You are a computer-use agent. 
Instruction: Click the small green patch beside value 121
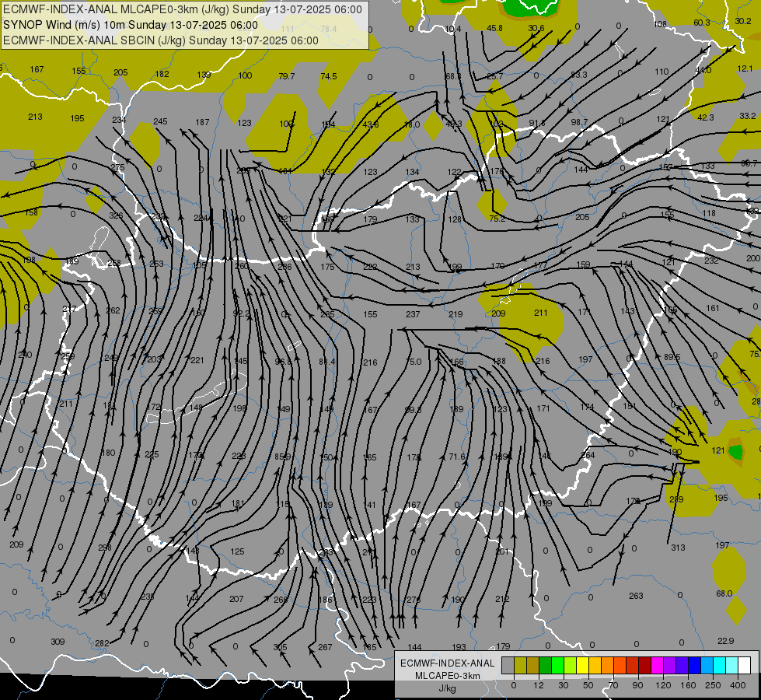[x=736, y=452]
